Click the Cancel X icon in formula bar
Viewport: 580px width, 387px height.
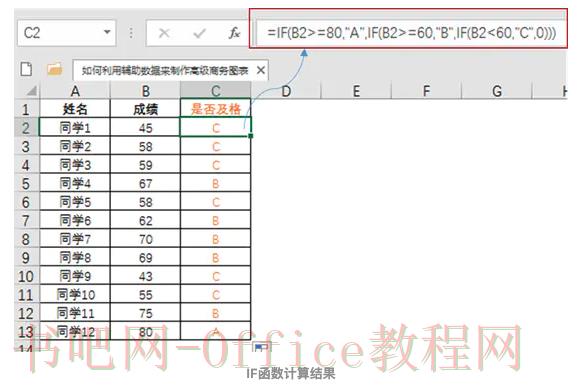(164, 33)
